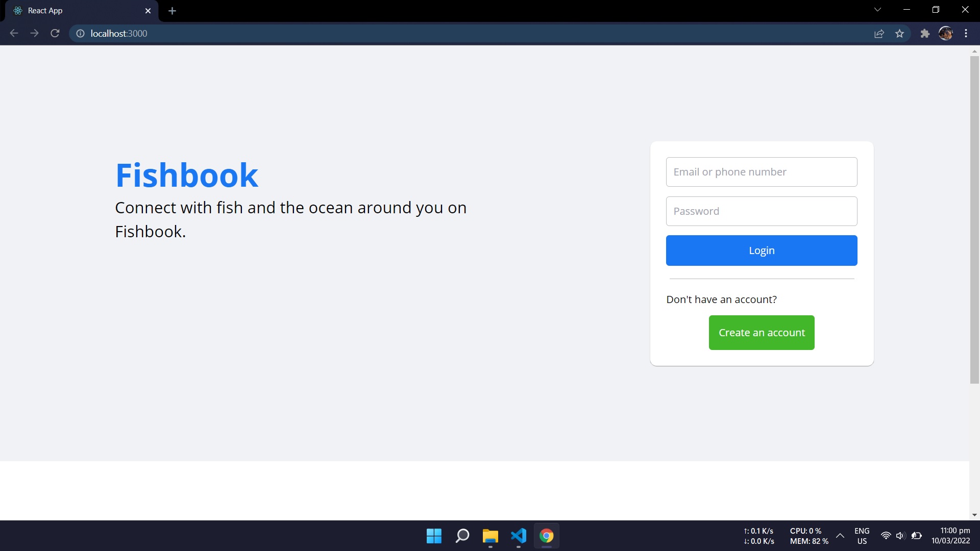Click the Fishbook heading
980x551 pixels.
187,175
